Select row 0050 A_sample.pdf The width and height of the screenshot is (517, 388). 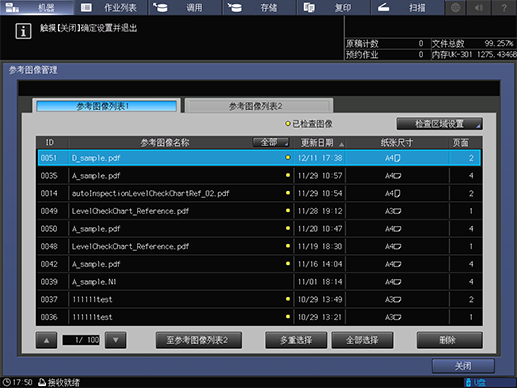259,228
